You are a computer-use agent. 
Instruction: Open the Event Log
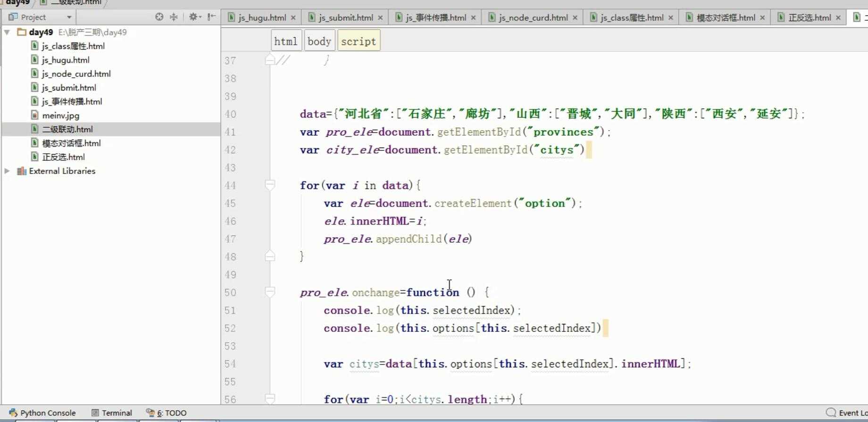[847, 413]
